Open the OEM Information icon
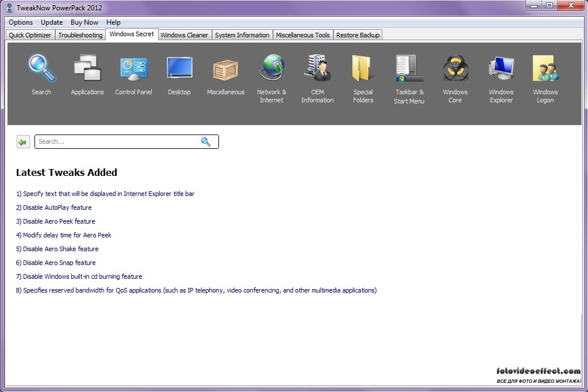 tap(318, 67)
